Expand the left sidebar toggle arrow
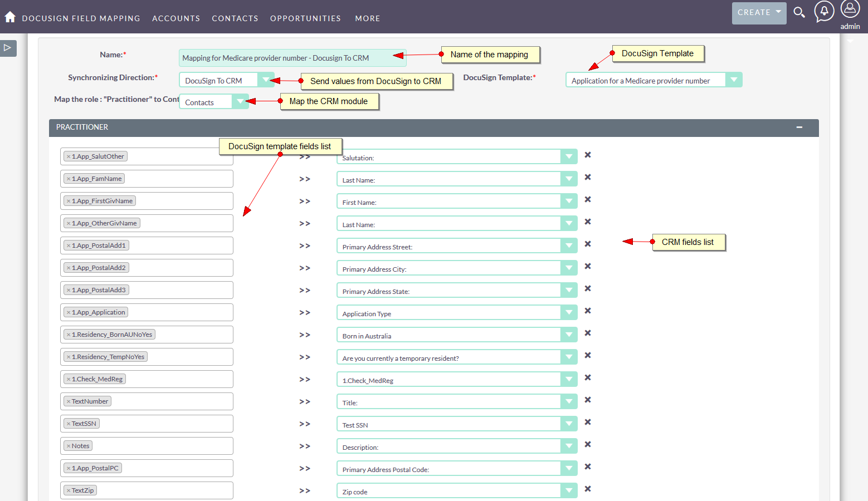The width and height of the screenshot is (868, 501). tap(8, 48)
